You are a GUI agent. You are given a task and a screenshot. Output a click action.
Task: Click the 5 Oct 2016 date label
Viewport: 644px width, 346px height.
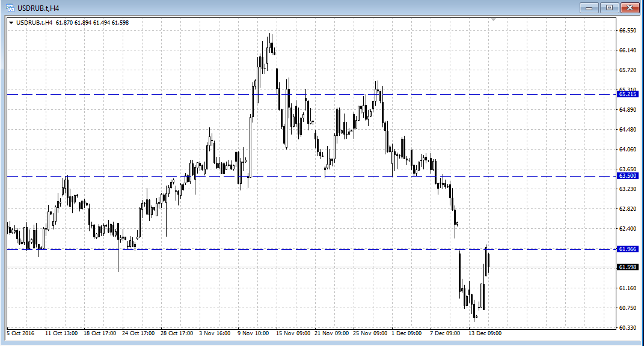pos(20,333)
